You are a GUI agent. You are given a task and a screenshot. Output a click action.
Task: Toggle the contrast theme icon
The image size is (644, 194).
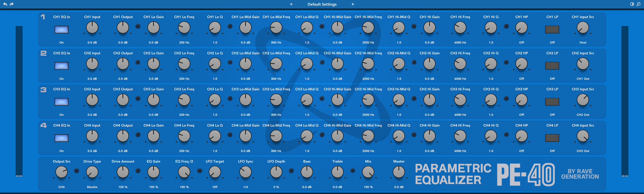[x=632, y=4]
